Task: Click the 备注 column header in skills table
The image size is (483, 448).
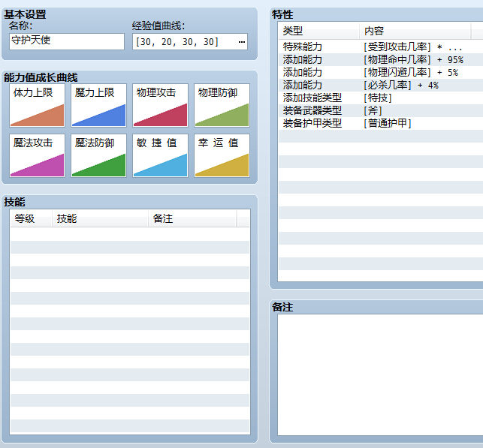Action: [192, 218]
